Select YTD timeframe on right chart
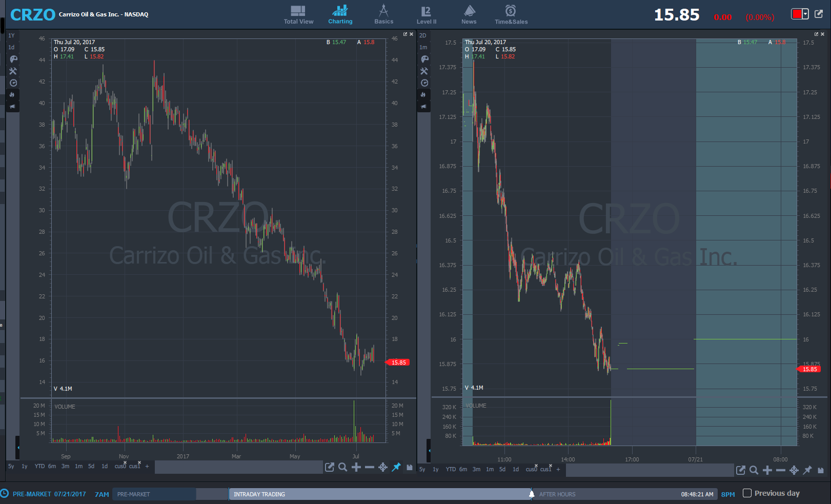The height and width of the screenshot is (504, 831). (x=451, y=469)
